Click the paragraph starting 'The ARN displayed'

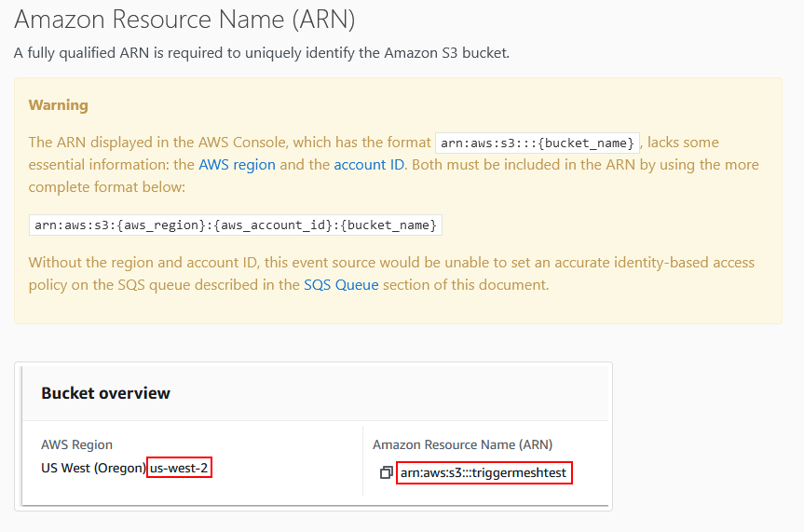tap(394, 165)
